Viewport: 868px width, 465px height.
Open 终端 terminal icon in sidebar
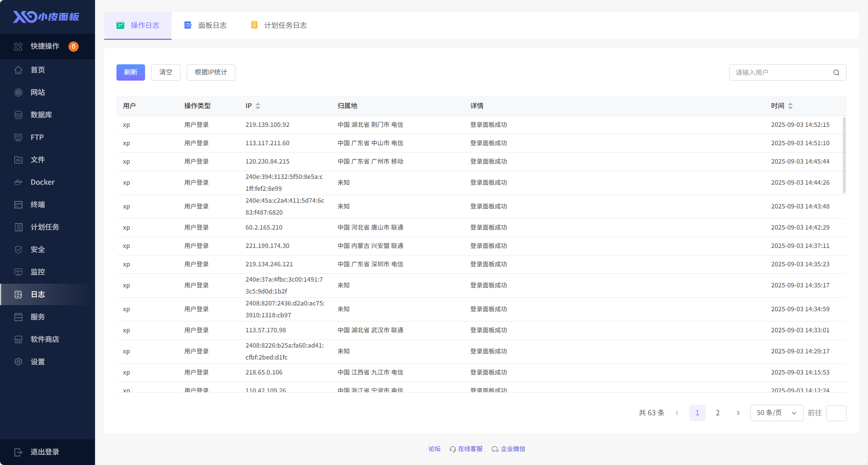18,204
